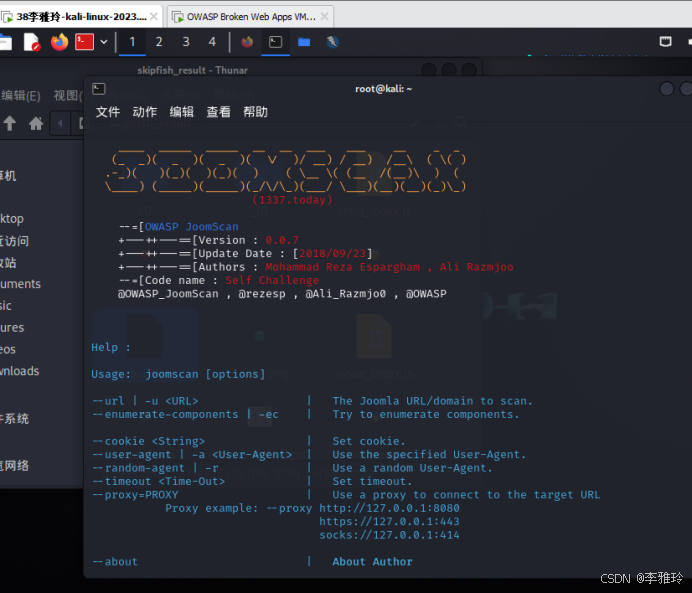Image resolution: width=692 pixels, height=593 pixels.
Task: Select 回收站 in Thunar sidebar
Action: tap(8, 263)
